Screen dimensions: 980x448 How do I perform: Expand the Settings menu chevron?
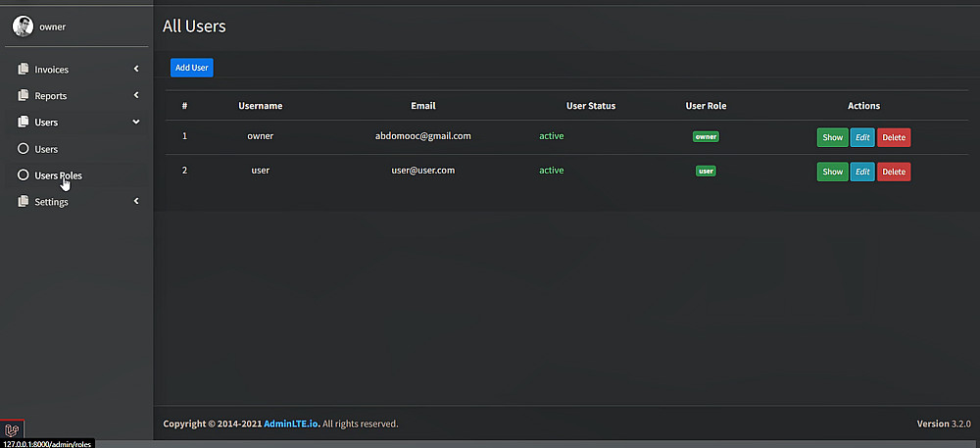point(136,202)
